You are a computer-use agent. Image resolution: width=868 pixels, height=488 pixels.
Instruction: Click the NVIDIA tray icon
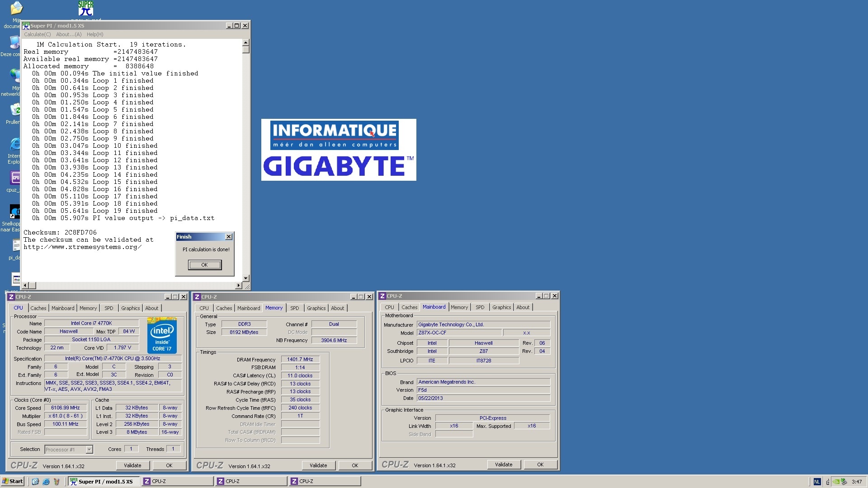836,482
